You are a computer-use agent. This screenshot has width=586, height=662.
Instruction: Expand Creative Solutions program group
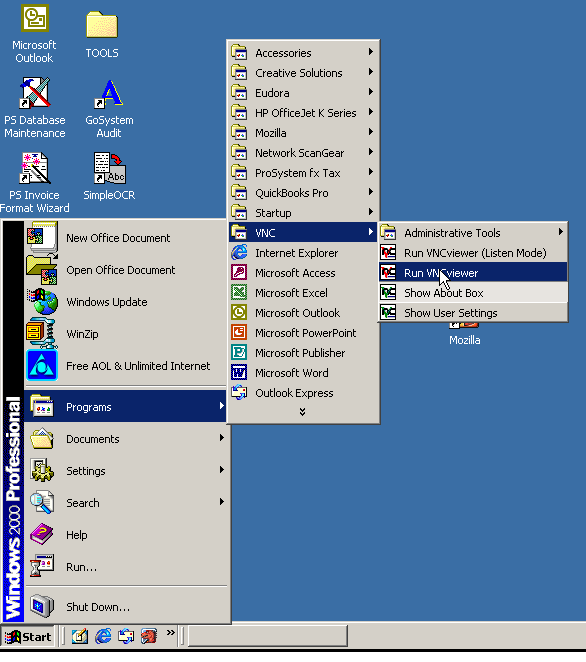pos(303,73)
